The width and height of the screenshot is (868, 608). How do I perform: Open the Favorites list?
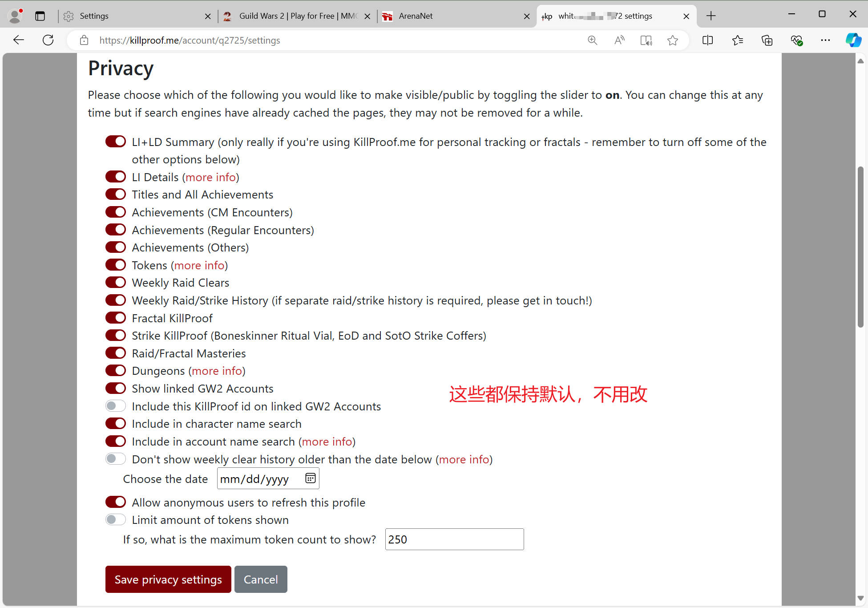click(737, 41)
